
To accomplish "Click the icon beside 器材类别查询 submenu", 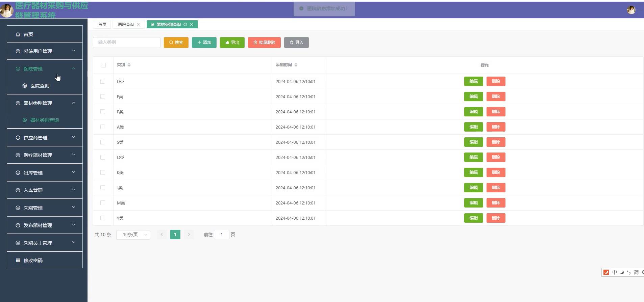I will (25, 120).
